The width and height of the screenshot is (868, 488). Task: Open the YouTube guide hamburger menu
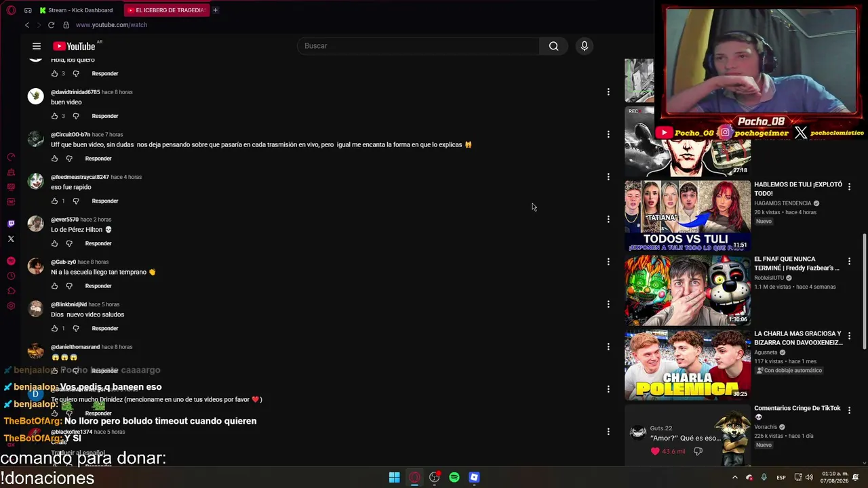point(37,46)
